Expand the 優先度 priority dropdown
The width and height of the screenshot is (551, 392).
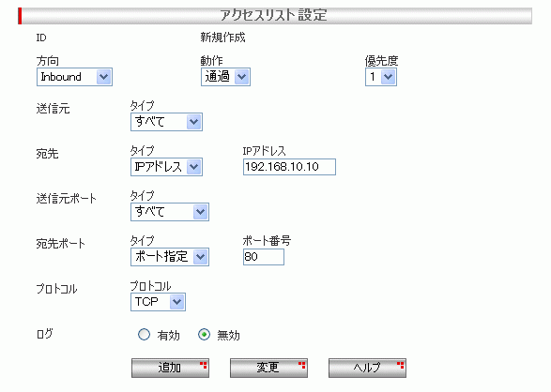[381, 77]
